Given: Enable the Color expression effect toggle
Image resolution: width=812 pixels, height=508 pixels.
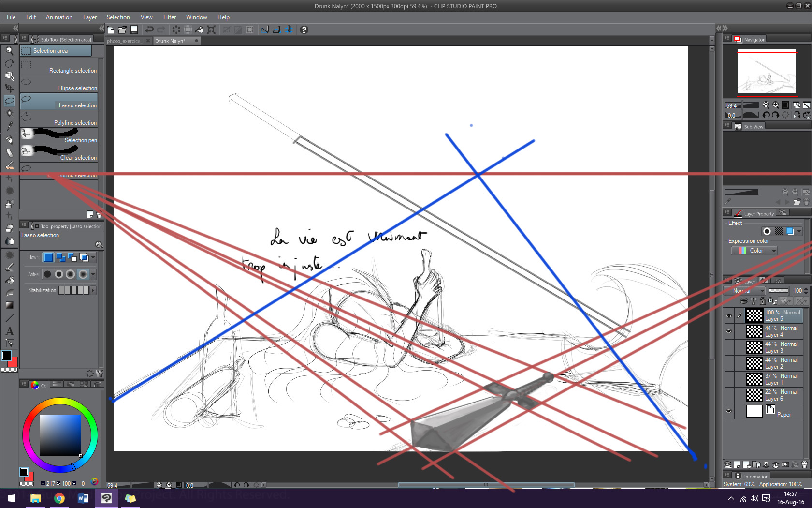Looking at the screenshot, I should click(790, 231).
